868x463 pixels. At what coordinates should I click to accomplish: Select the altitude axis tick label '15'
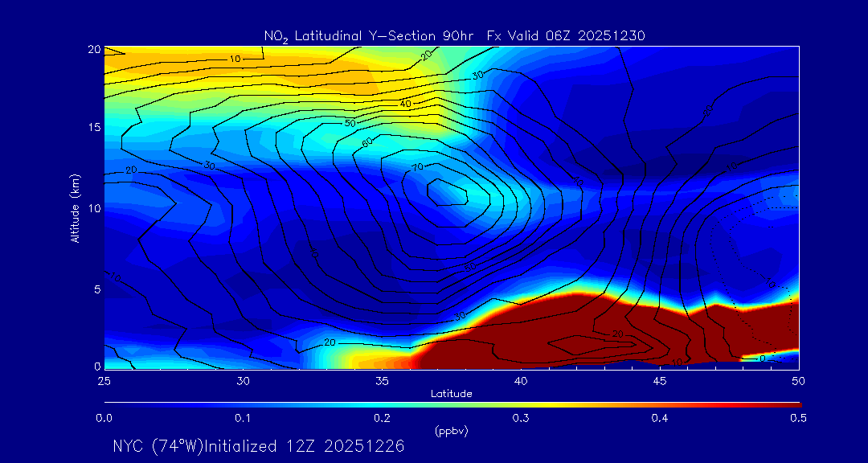pyautogui.click(x=95, y=127)
